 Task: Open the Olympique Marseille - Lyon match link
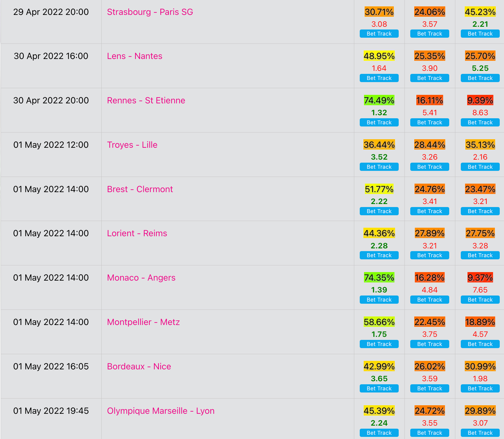click(161, 411)
